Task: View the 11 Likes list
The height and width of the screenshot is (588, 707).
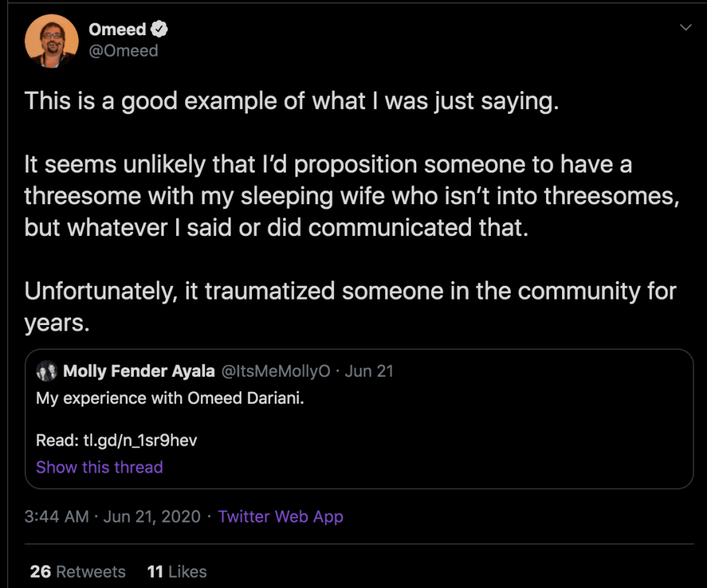Action: (177, 571)
